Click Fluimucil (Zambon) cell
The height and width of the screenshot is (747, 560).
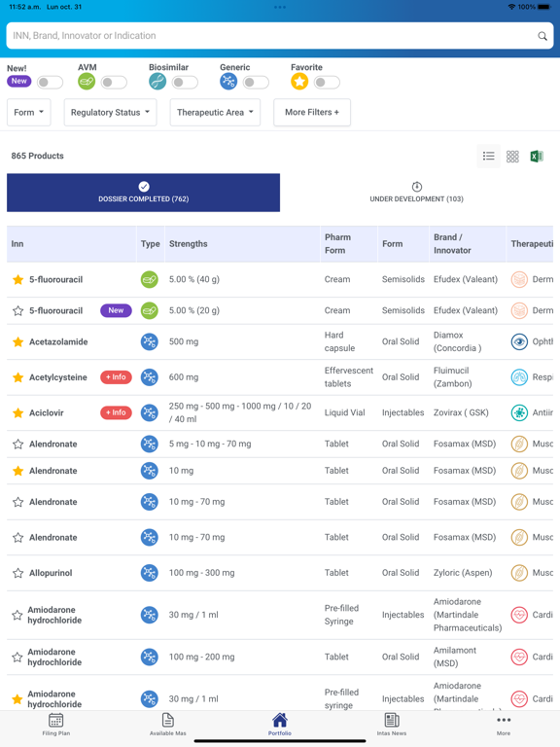[452, 376]
